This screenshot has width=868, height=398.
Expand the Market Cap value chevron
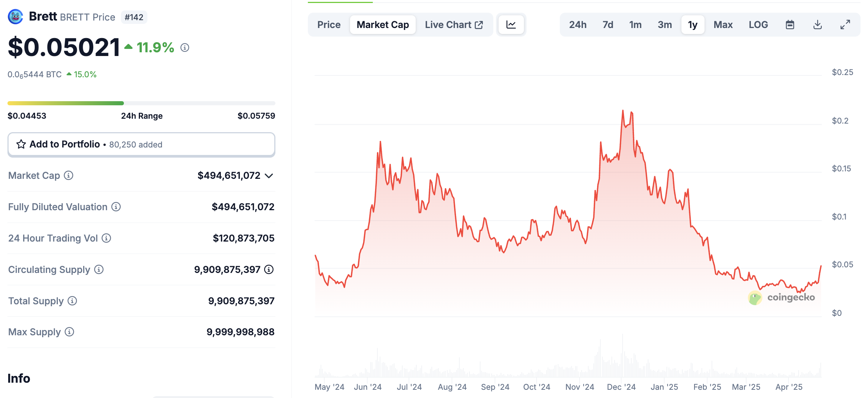(x=269, y=175)
